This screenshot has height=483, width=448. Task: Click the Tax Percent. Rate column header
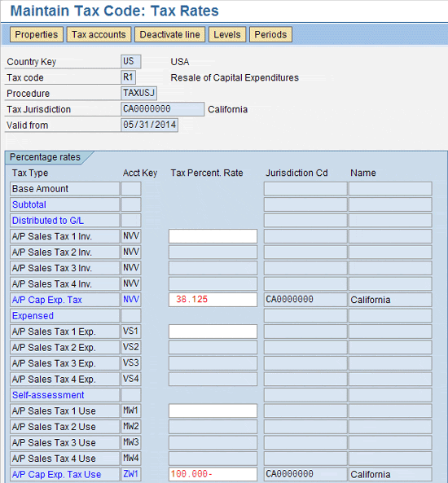(x=207, y=173)
